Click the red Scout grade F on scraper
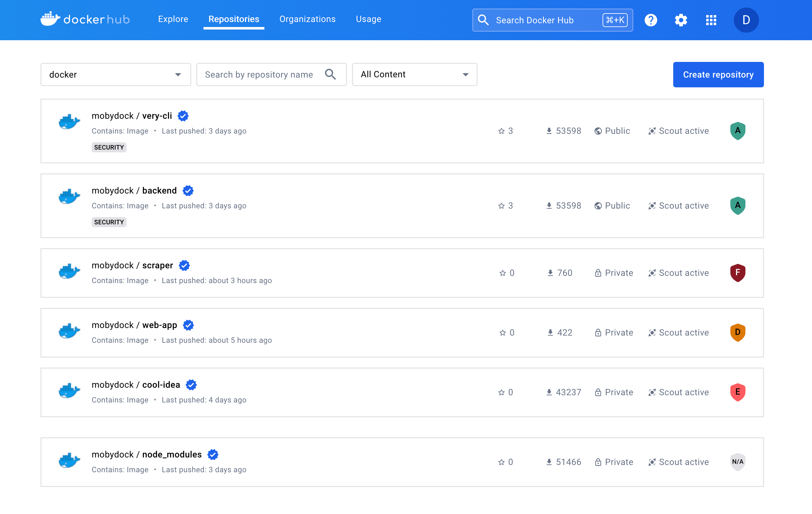This screenshot has width=812, height=514. coord(738,273)
